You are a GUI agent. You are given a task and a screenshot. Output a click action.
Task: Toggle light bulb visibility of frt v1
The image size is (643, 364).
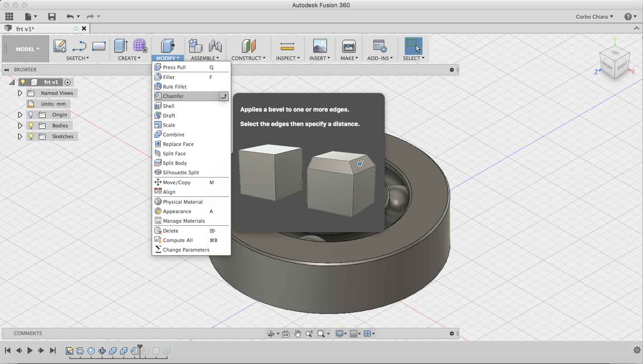23,82
